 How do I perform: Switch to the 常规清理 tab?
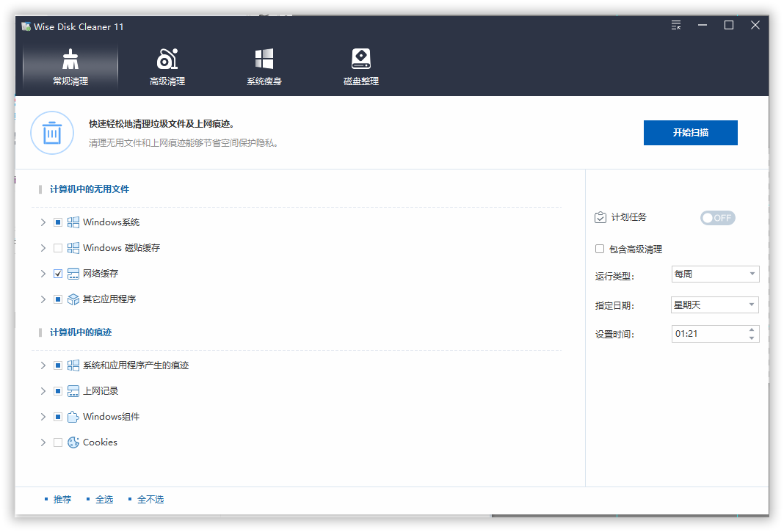70,68
